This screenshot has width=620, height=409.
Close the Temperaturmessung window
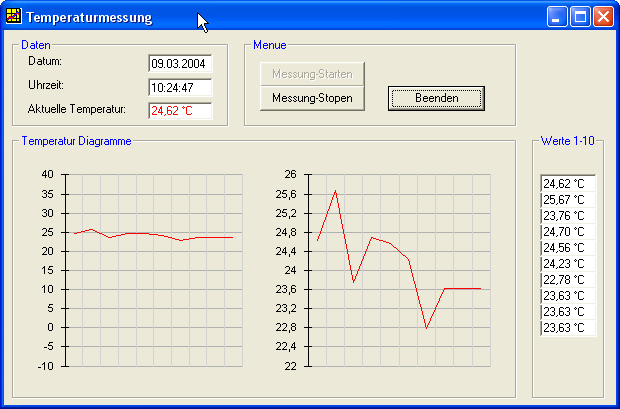(603, 17)
